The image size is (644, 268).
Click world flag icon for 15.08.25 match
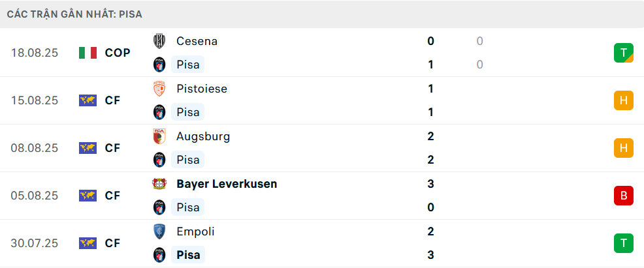(x=88, y=100)
